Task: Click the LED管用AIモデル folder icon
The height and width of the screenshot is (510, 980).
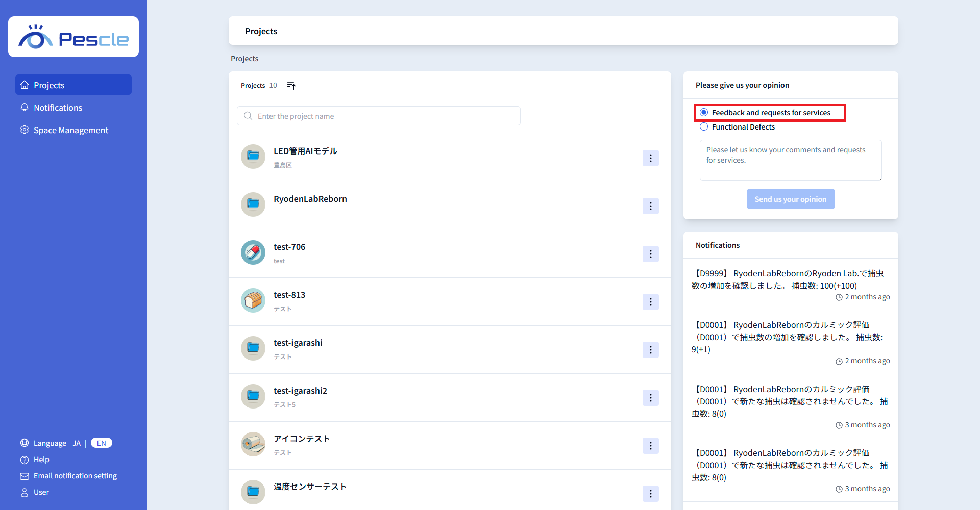Action: 253,157
